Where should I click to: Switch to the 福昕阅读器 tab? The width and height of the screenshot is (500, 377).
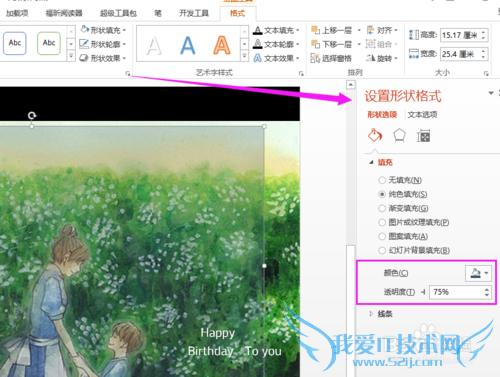(x=64, y=13)
